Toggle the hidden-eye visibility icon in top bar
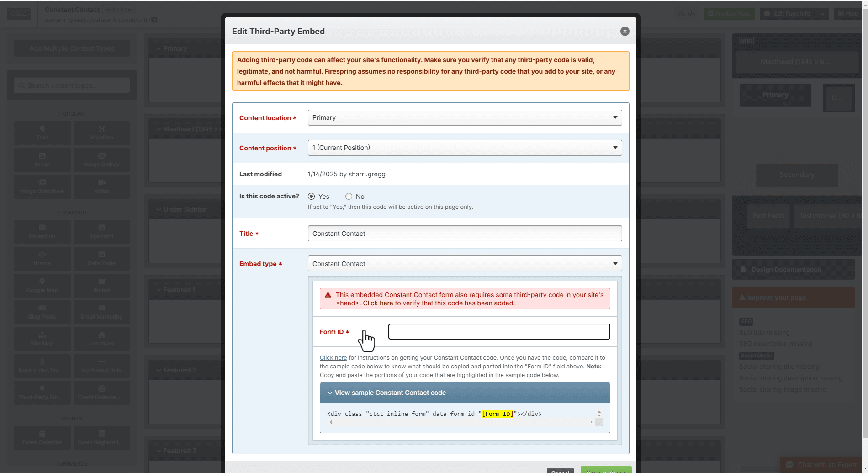Viewport: 868px width, 473px height. (681, 14)
